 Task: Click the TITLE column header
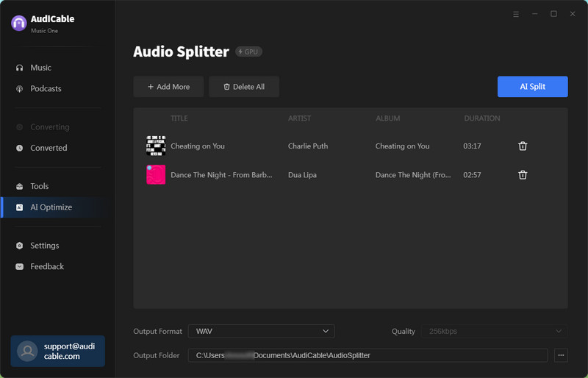(x=179, y=118)
